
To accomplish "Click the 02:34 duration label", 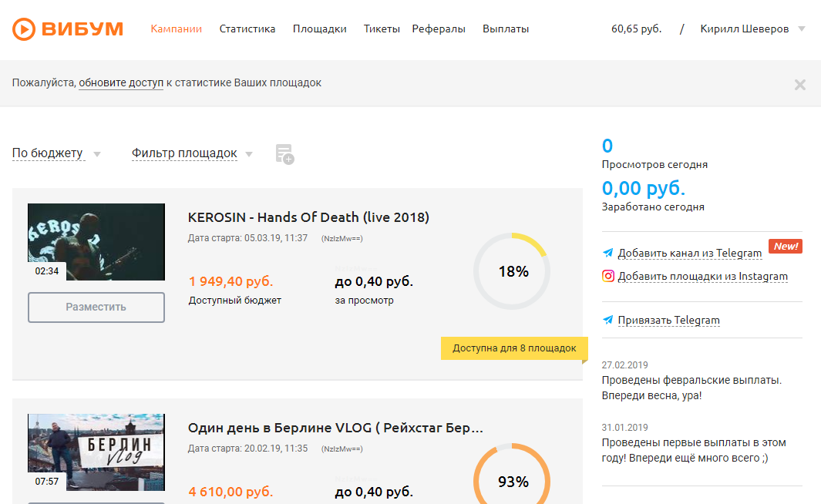I will click(46, 271).
